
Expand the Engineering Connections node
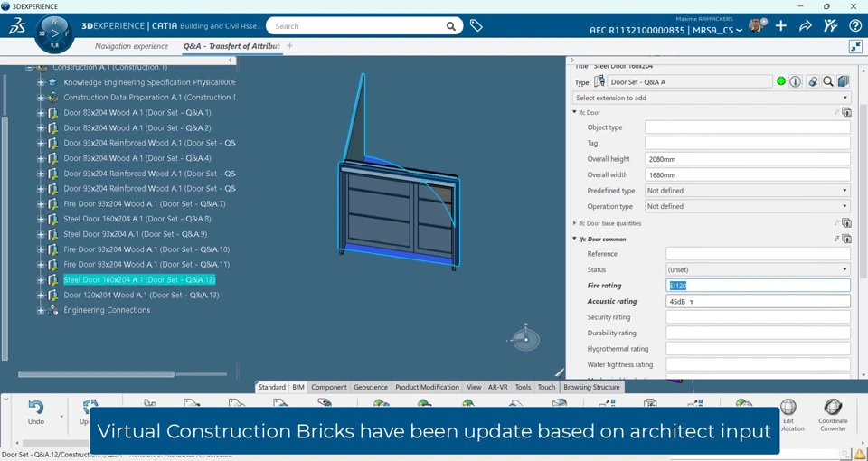click(41, 310)
